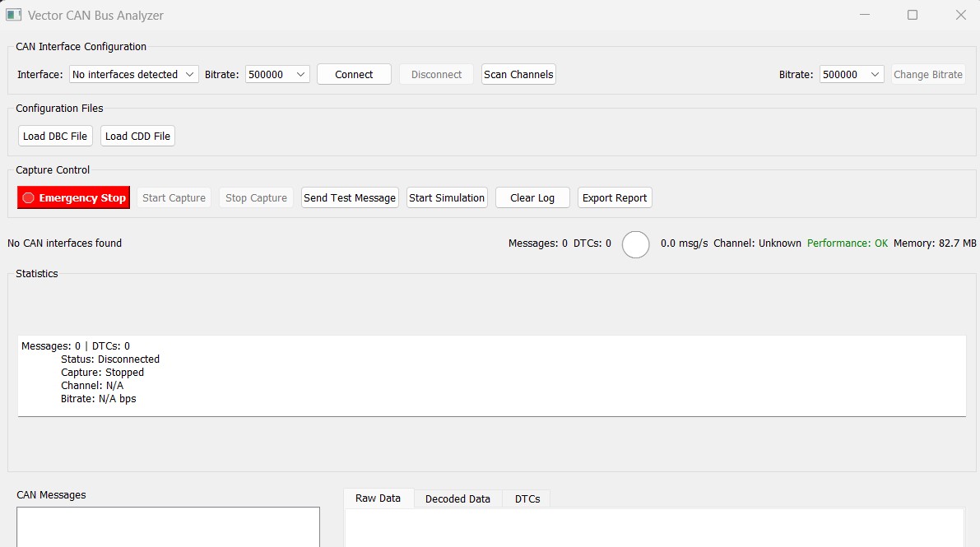Select the Raw Data tab
The image size is (980, 547).
[378, 498]
